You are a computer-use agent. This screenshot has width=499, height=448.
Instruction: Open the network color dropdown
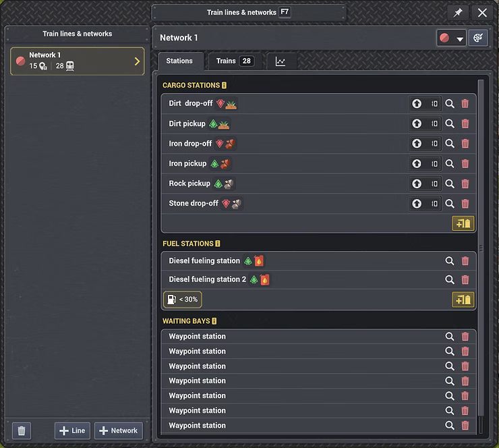[452, 38]
